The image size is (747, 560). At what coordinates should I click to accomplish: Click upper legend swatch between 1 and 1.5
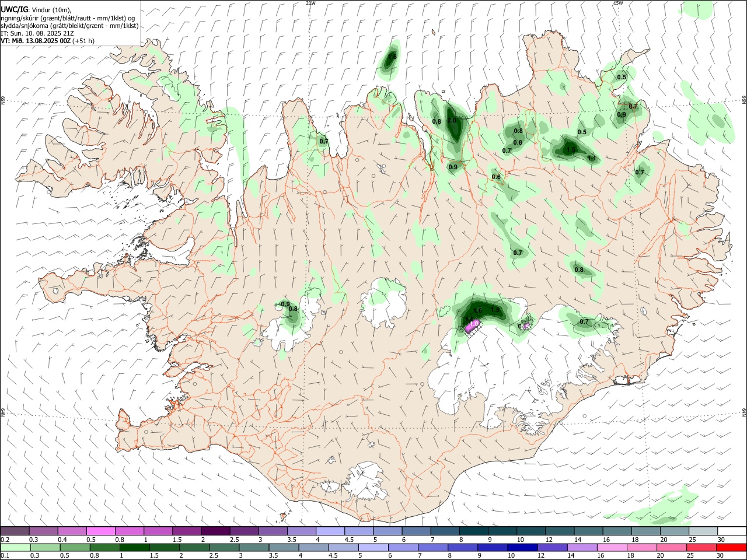click(158, 531)
